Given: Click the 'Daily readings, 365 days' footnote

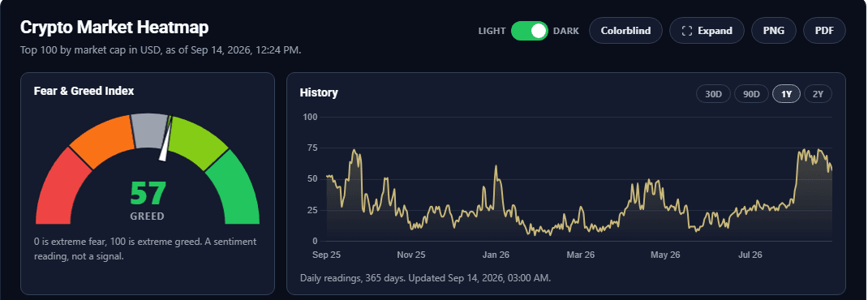Looking at the screenshot, I should point(425,277).
